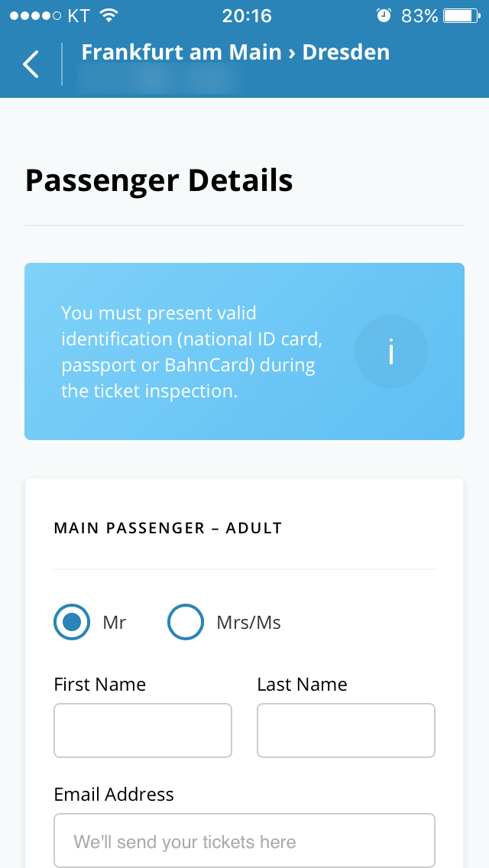Select the Mrs/Ms radio button
The image size is (489, 868).
186,623
